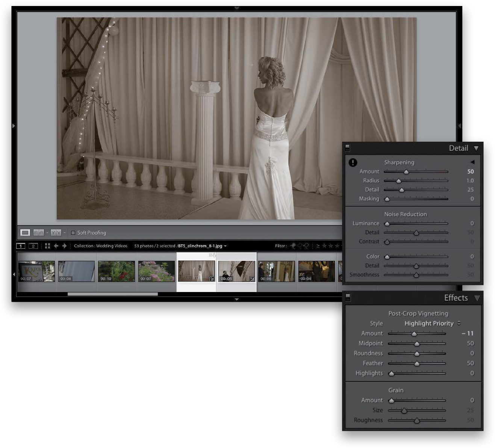This screenshot has width=495, height=448.
Task: Filter by unflagged status icon
Action: (x=300, y=246)
